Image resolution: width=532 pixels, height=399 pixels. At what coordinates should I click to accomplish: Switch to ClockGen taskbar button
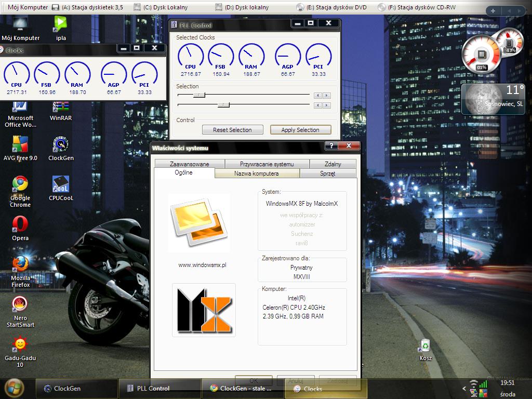coord(76,389)
